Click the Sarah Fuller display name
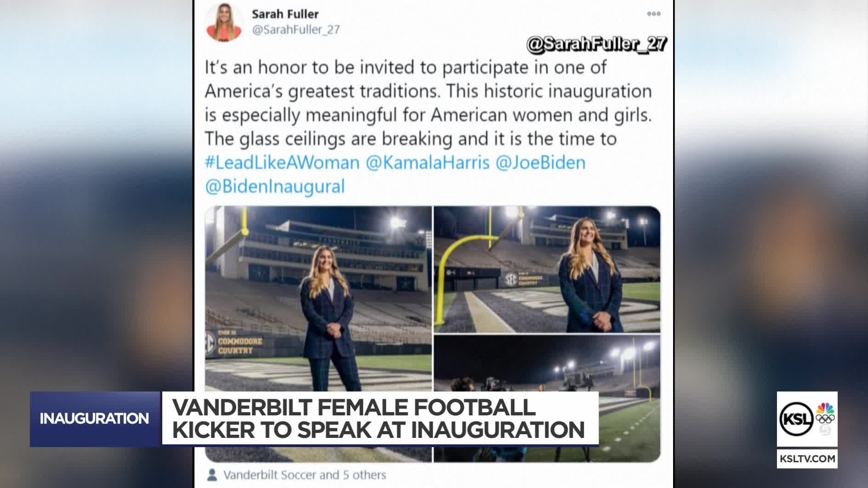Screen dimensions: 868x488 click(285, 14)
